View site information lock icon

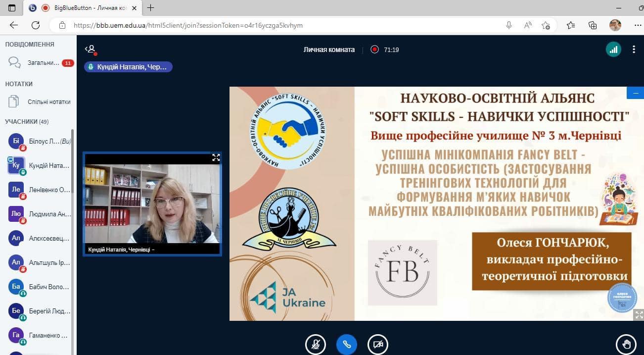tap(62, 25)
